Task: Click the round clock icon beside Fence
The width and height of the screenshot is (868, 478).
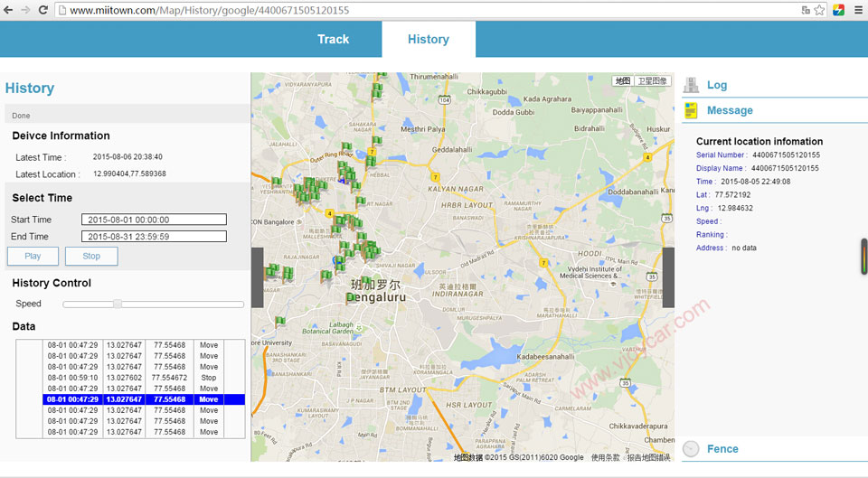Action: (x=691, y=449)
